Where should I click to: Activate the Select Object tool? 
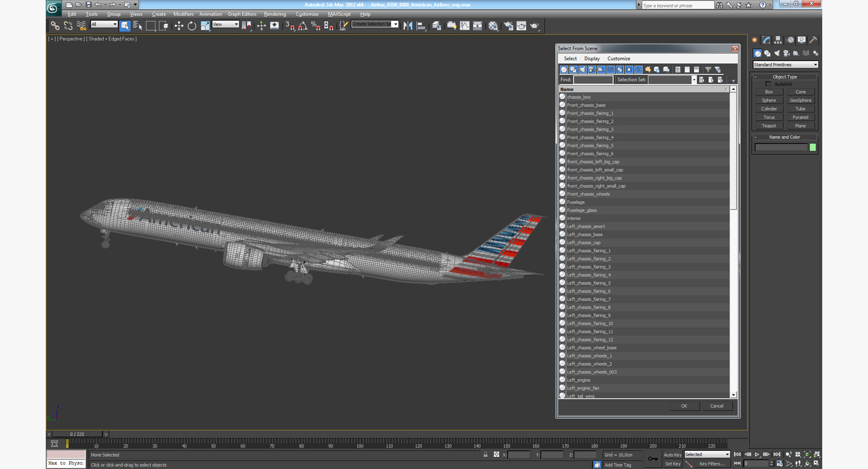125,26
